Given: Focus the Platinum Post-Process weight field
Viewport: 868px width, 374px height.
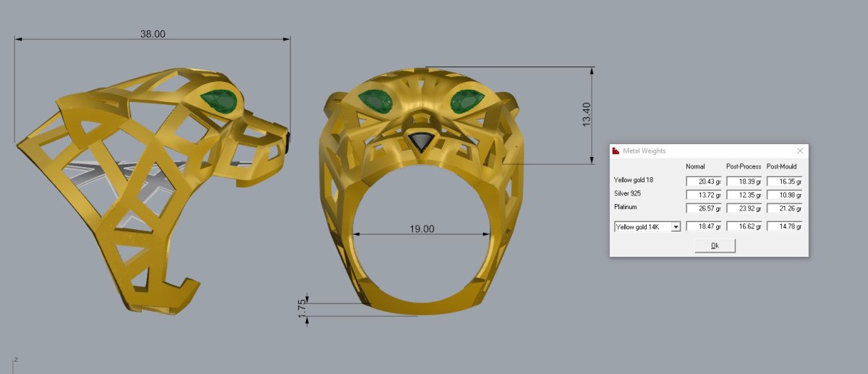Looking at the screenshot, I should (x=744, y=208).
